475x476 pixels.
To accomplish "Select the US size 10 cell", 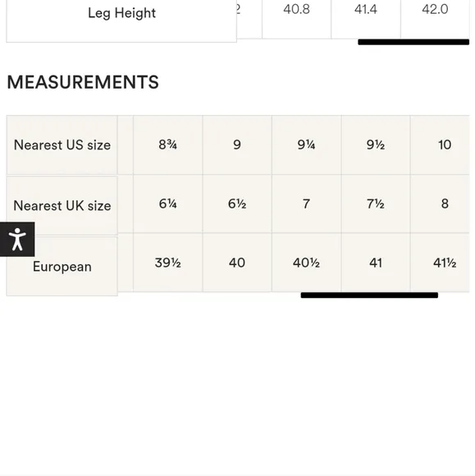I will pos(440,144).
